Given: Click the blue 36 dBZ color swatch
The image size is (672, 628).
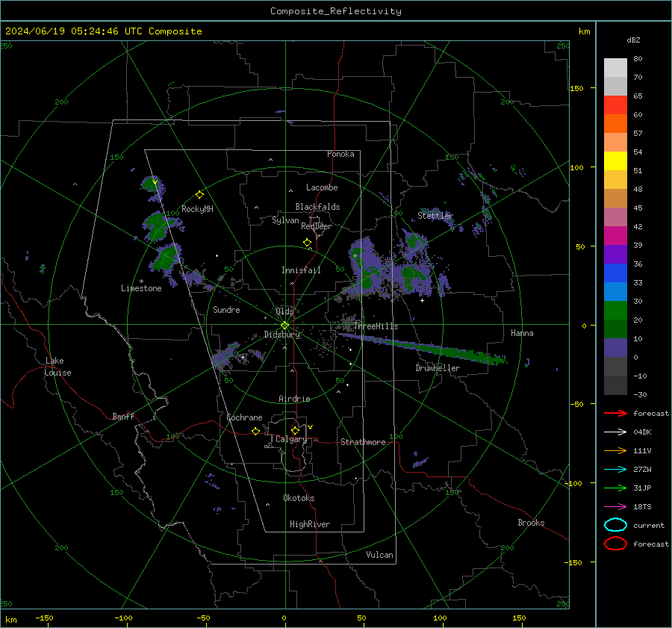Looking at the screenshot, I should (x=615, y=273).
